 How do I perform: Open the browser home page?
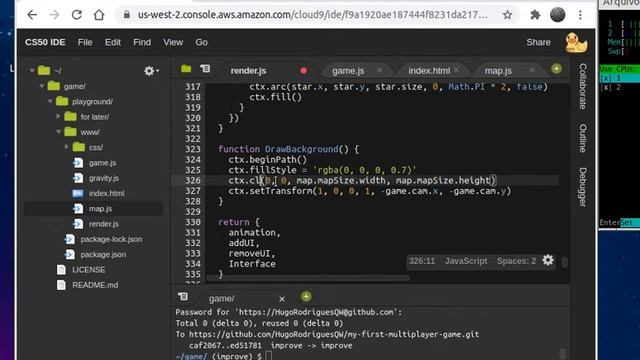[99, 15]
